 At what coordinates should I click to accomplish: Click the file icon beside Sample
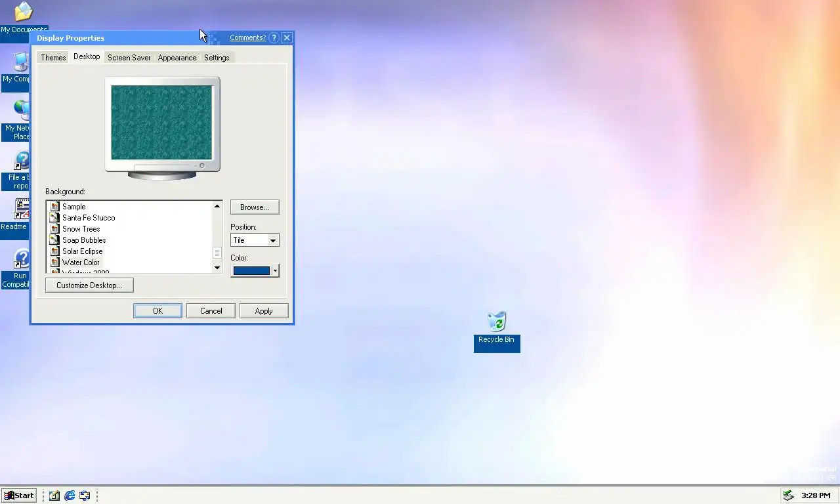(55, 206)
